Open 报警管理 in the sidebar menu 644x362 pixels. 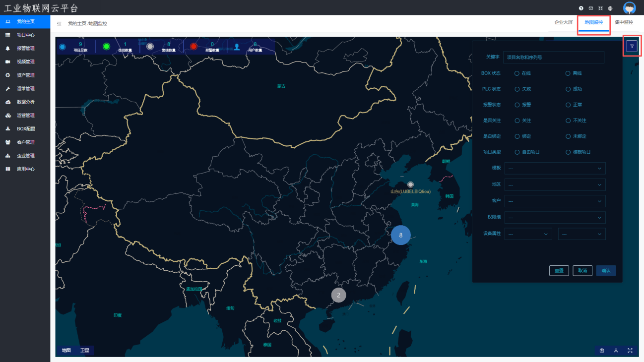coord(25,49)
